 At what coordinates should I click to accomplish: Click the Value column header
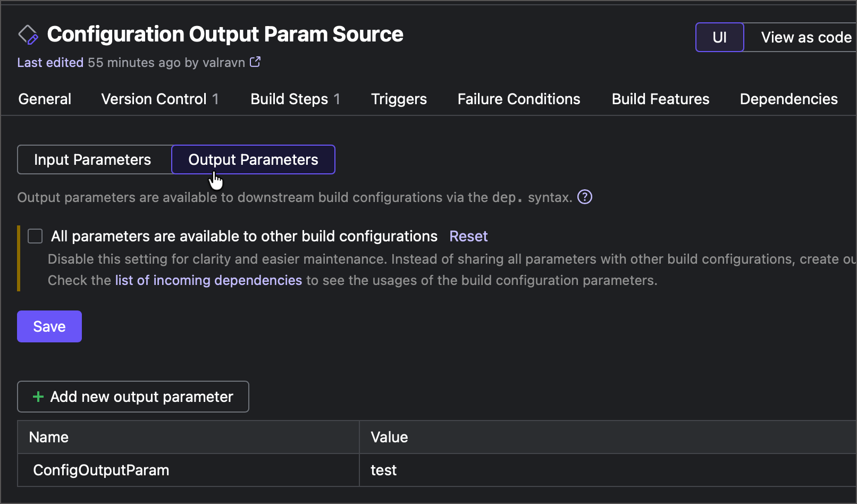click(608, 437)
